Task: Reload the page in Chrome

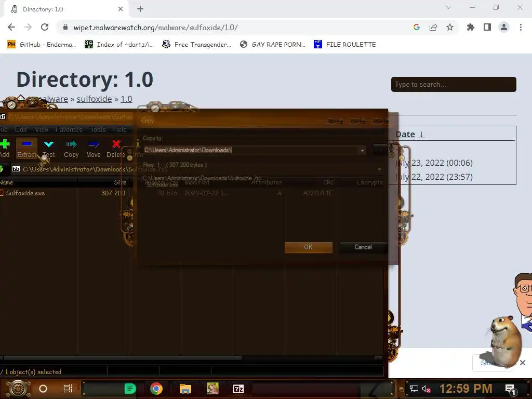Action: point(45,28)
